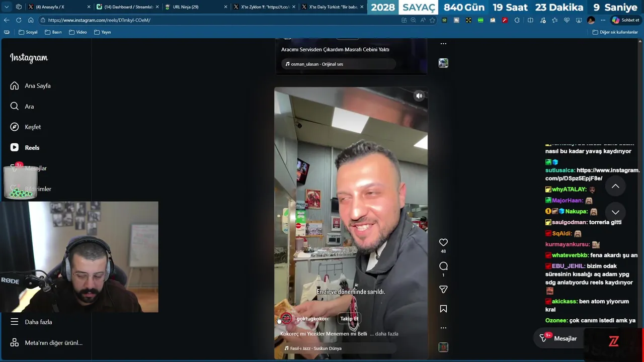Switch to Dashboard / Streamlabs tab

(x=128, y=7)
